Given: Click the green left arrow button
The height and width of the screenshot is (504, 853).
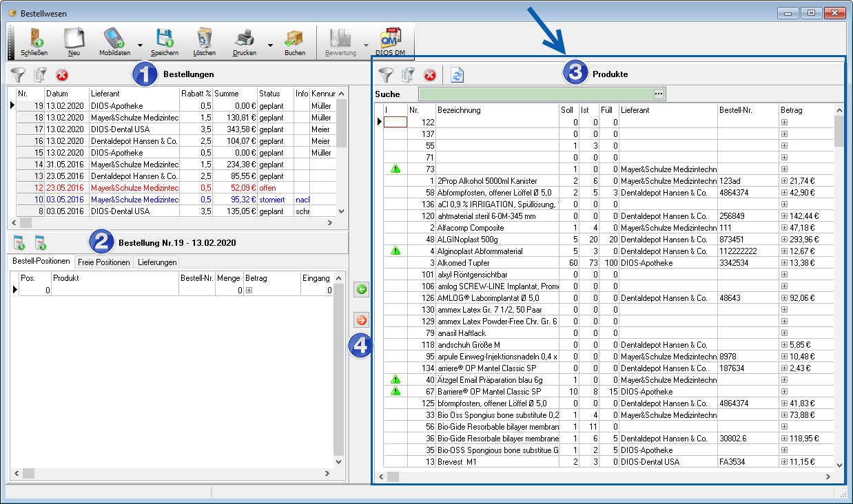Looking at the screenshot, I should click(361, 290).
